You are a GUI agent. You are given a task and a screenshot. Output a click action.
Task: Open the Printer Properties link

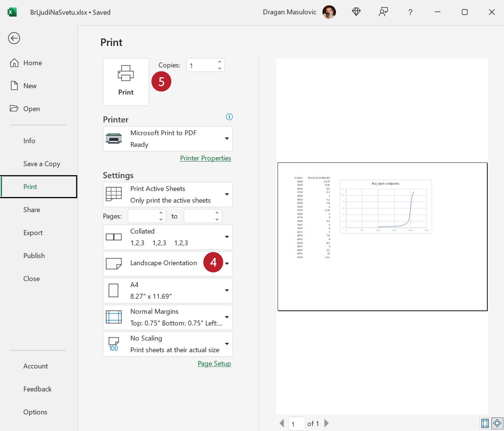205,158
